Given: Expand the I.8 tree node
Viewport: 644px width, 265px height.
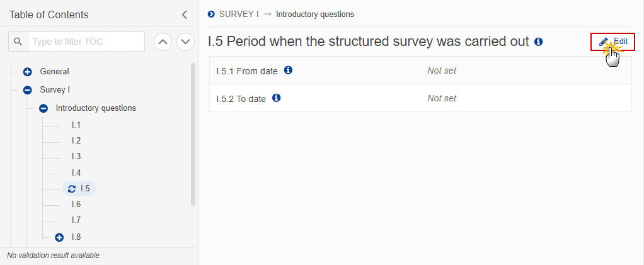Looking at the screenshot, I should pos(59,237).
